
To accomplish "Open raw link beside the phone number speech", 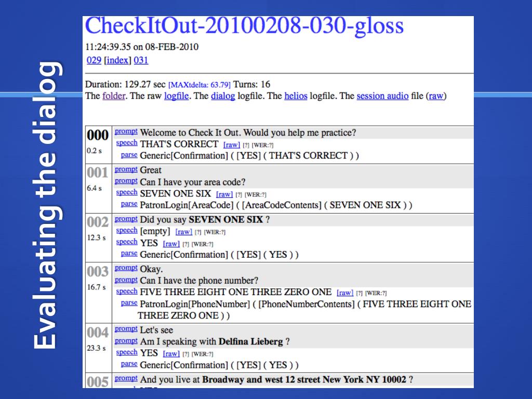I will pos(345,293).
